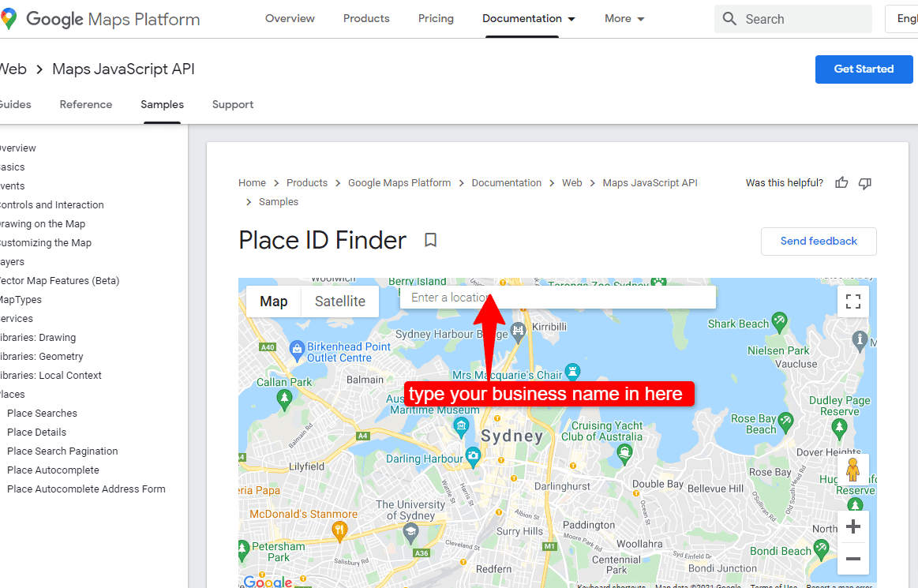Click the Enter a location field

558,298
